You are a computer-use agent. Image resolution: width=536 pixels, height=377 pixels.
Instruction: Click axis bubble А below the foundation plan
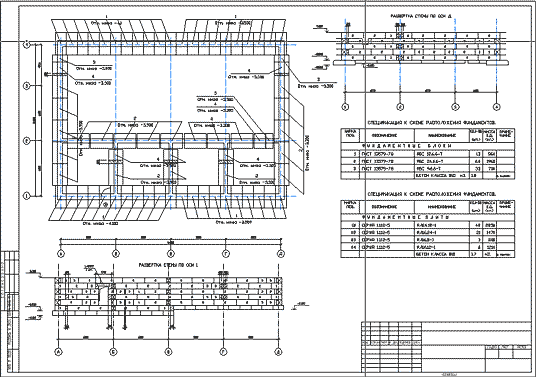pos(61,254)
